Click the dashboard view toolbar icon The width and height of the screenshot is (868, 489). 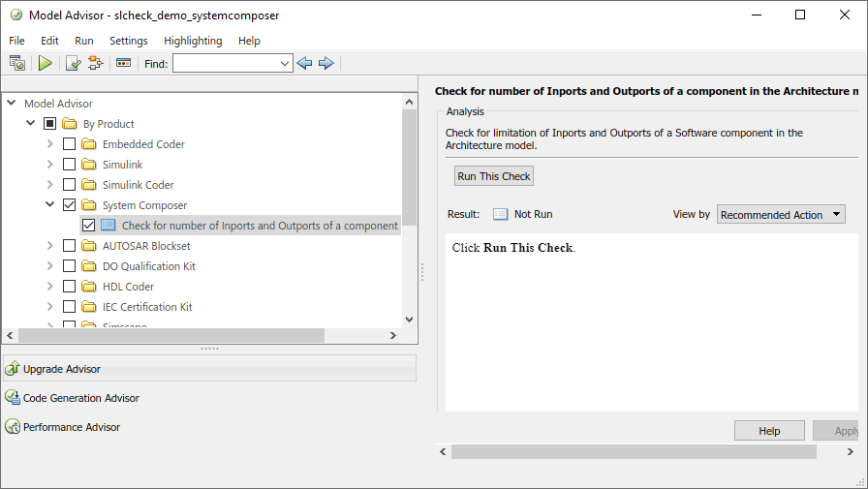123,63
